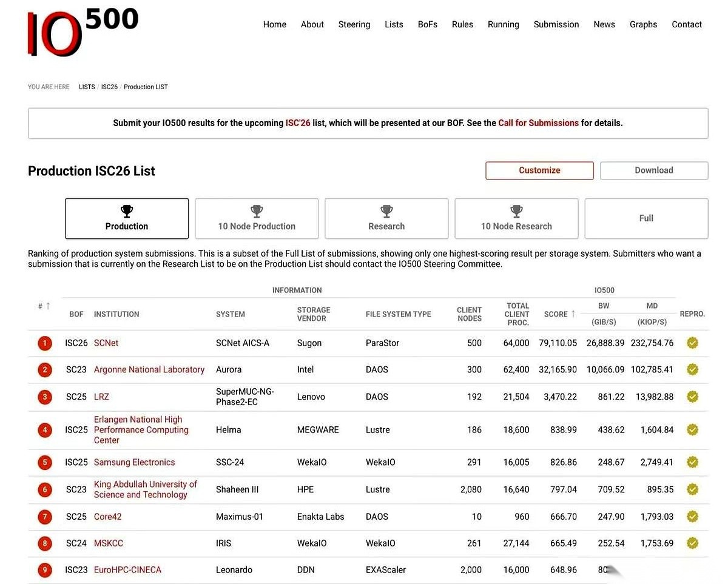Click the ISC26 breadcrumb link

(x=109, y=87)
